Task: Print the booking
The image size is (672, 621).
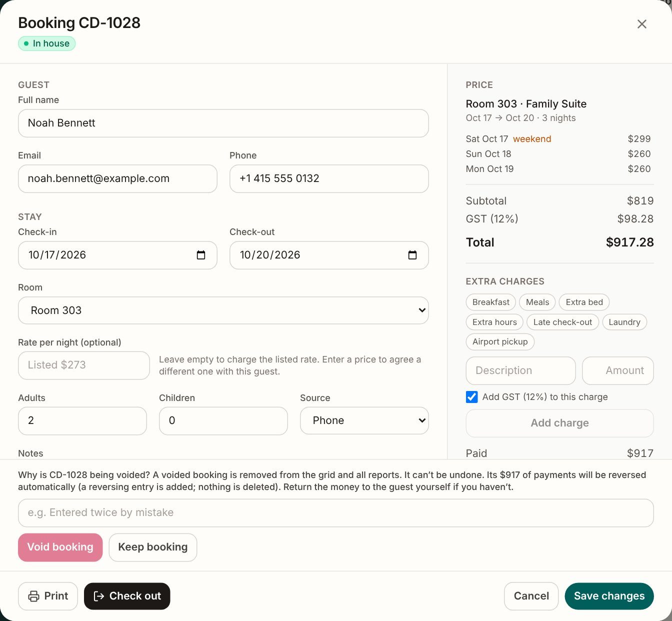Action: (48, 596)
